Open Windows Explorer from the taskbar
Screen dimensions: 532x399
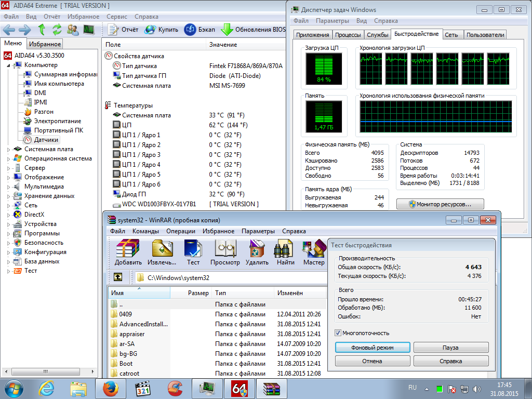[78, 389]
